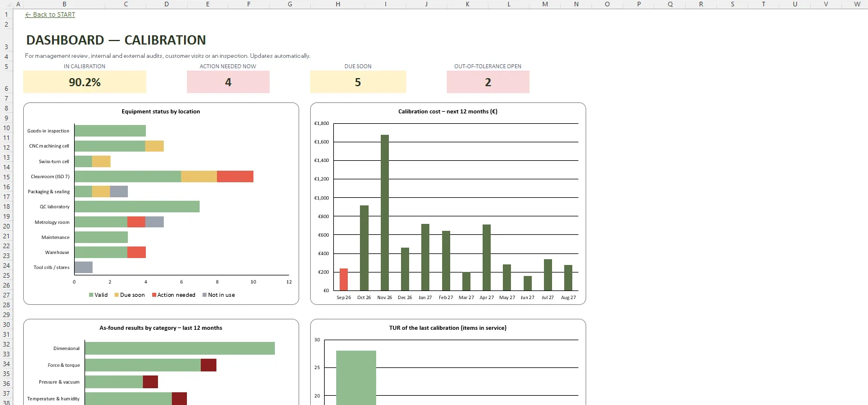868x405 pixels.
Task: Click the Aug 27 cost bar
Action: coord(568,278)
